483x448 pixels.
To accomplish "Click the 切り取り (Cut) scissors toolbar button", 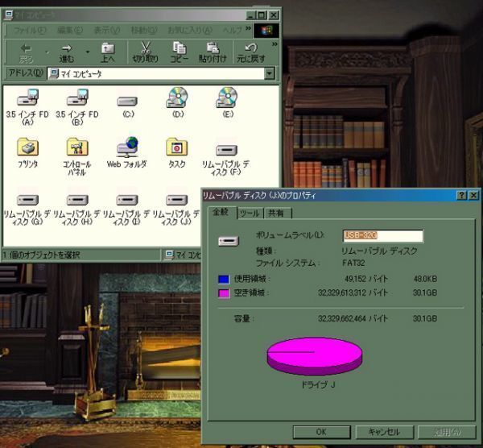I will (x=145, y=52).
